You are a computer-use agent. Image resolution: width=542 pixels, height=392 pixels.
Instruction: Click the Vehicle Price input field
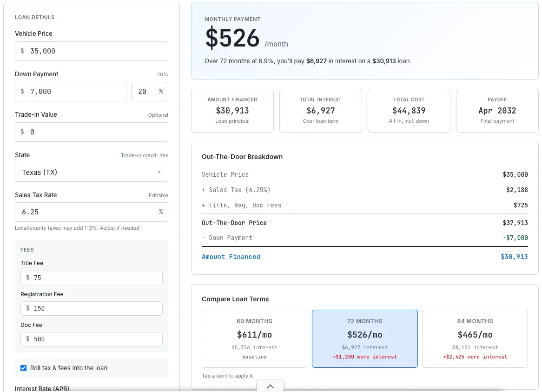[x=91, y=51]
